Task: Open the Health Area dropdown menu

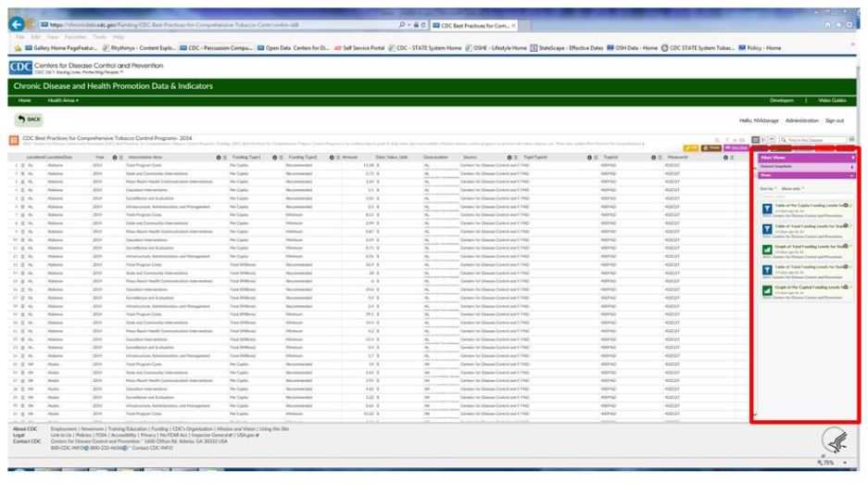Action: [x=63, y=100]
